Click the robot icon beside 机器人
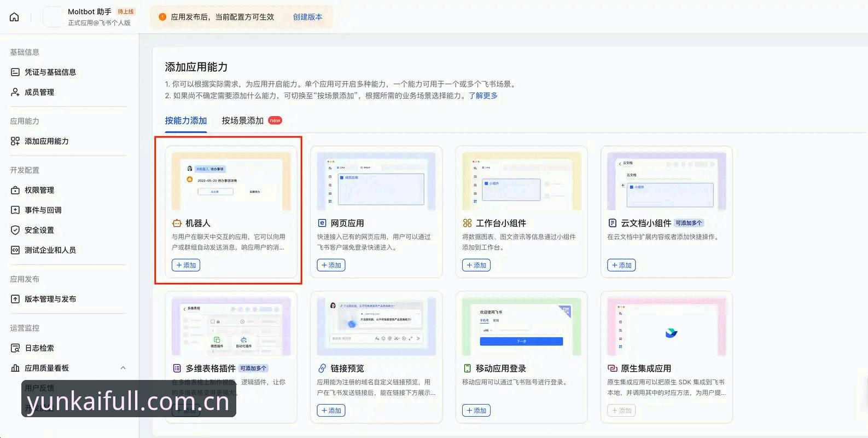This screenshot has height=438, width=868. 177,223
